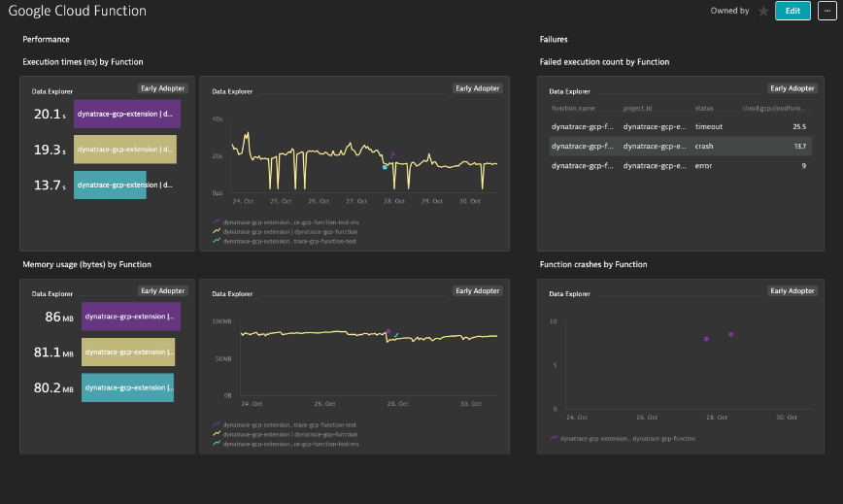Click 27. Oct label on execution times axis

click(355, 201)
